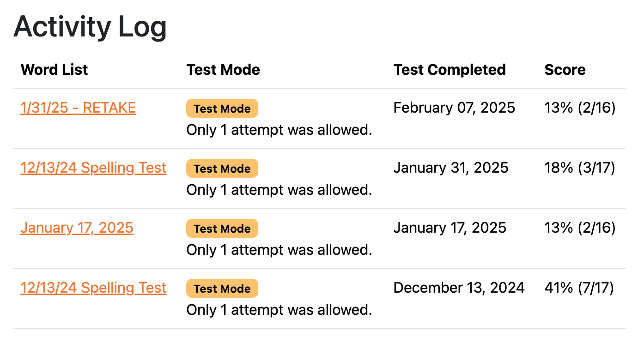Click the Test Mode badge on the January 17 row
This screenshot has width=644, height=349.
point(222,228)
